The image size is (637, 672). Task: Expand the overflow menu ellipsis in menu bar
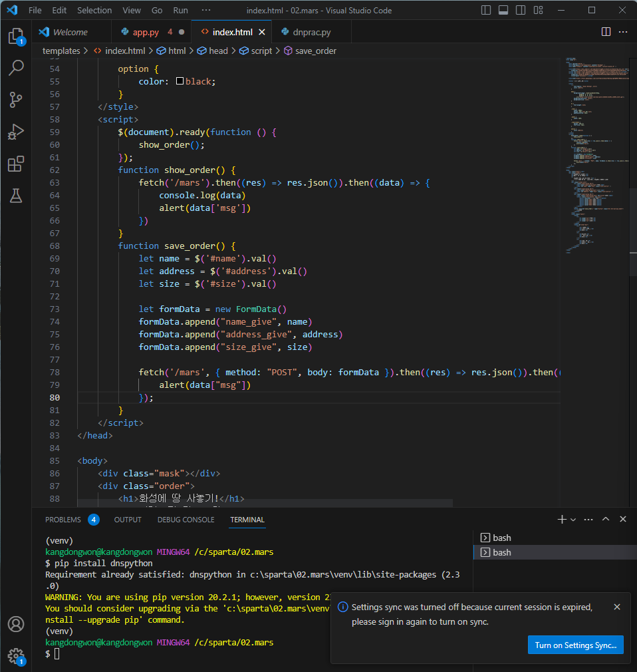206,10
